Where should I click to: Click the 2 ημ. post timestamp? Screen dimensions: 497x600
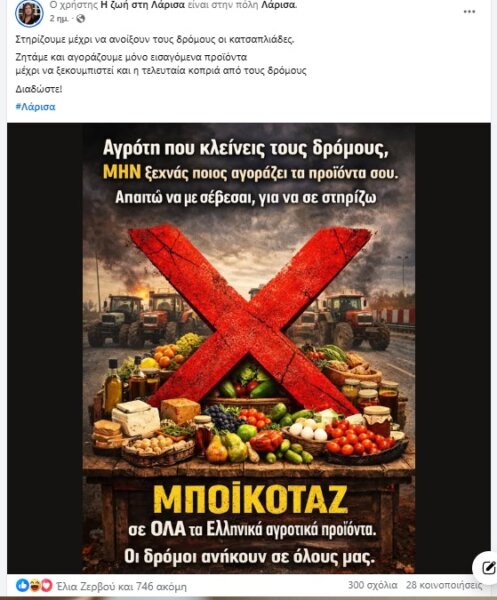click(x=59, y=18)
